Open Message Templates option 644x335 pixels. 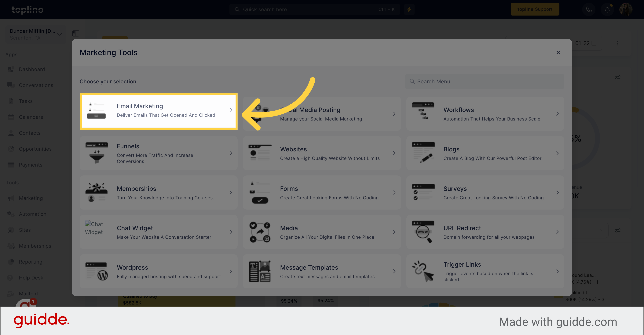pos(322,272)
